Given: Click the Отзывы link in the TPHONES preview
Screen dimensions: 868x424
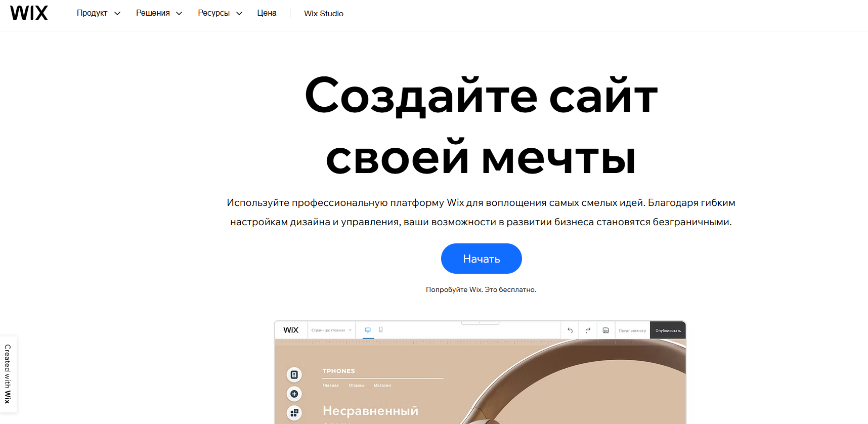Looking at the screenshot, I should pos(357,386).
